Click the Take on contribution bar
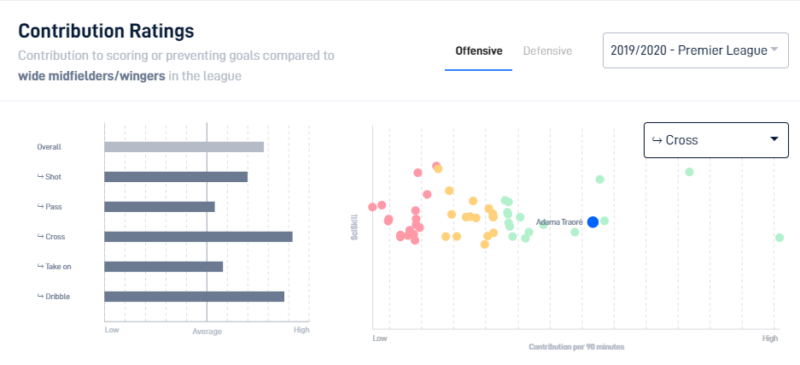Screen dimensions: 800x365 (x=164, y=266)
